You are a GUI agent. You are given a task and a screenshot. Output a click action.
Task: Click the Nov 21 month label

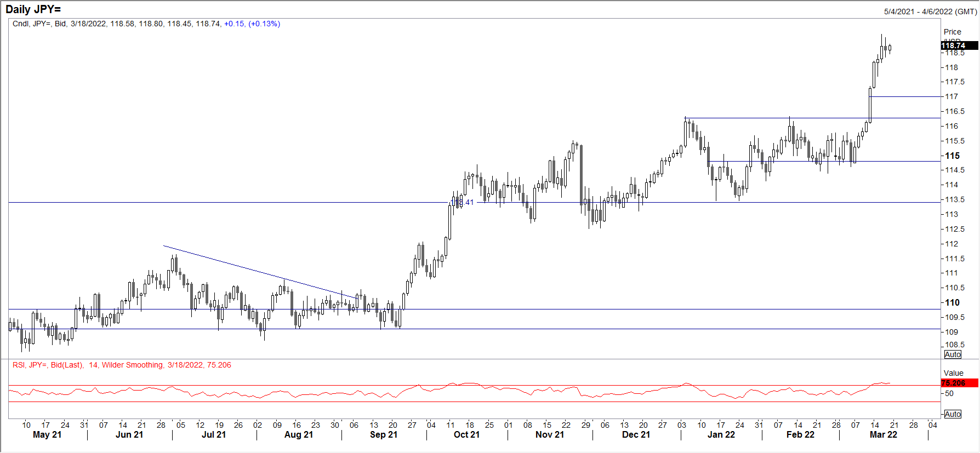pos(550,434)
